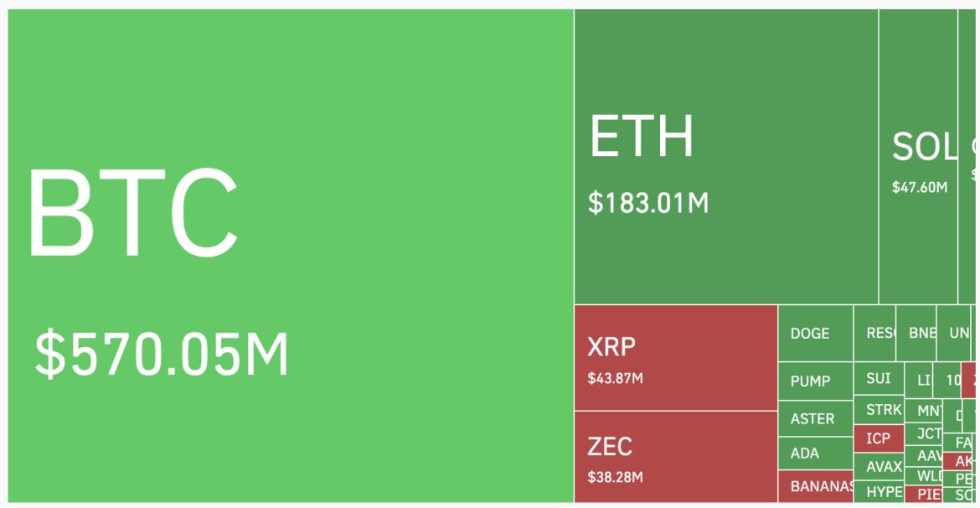The image size is (980, 508).
Task: Open the PUMP tile
Action: tap(815, 381)
